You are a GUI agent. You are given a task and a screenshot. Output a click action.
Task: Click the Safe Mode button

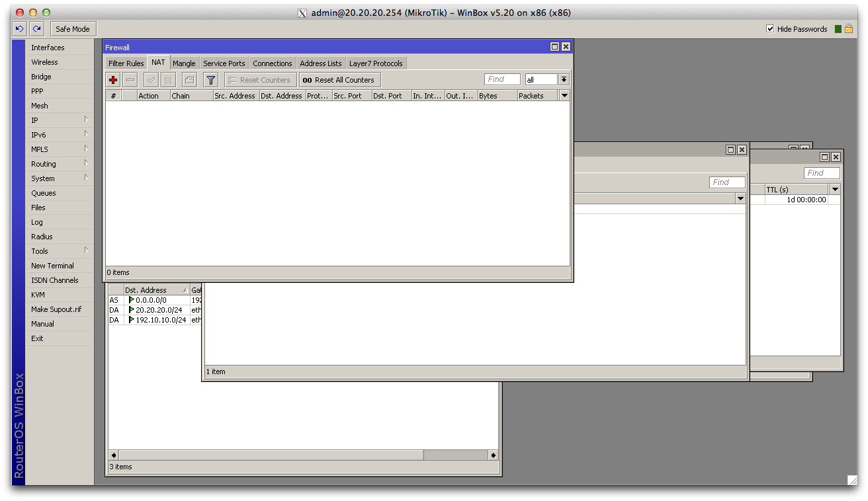click(73, 28)
